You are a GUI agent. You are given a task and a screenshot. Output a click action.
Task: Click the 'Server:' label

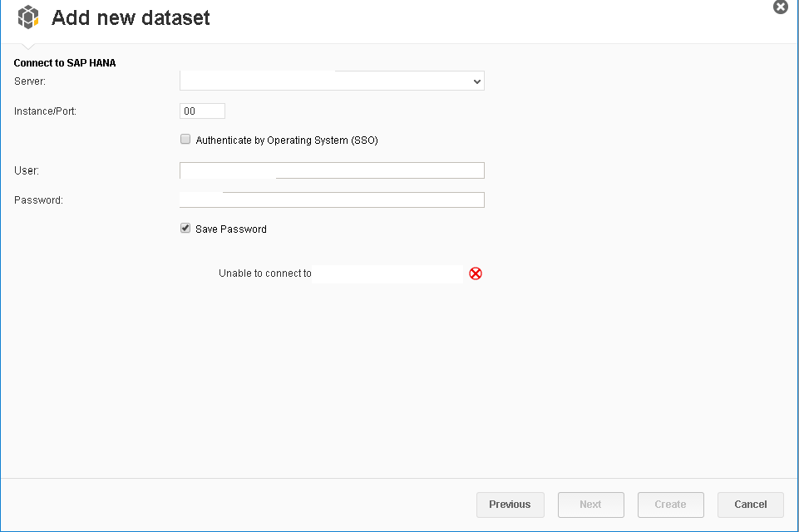click(30, 81)
